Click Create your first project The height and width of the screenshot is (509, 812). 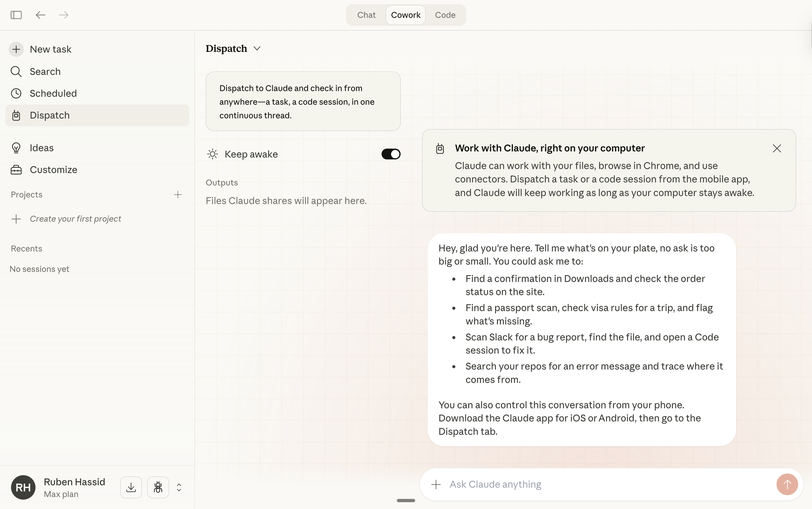tap(75, 219)
